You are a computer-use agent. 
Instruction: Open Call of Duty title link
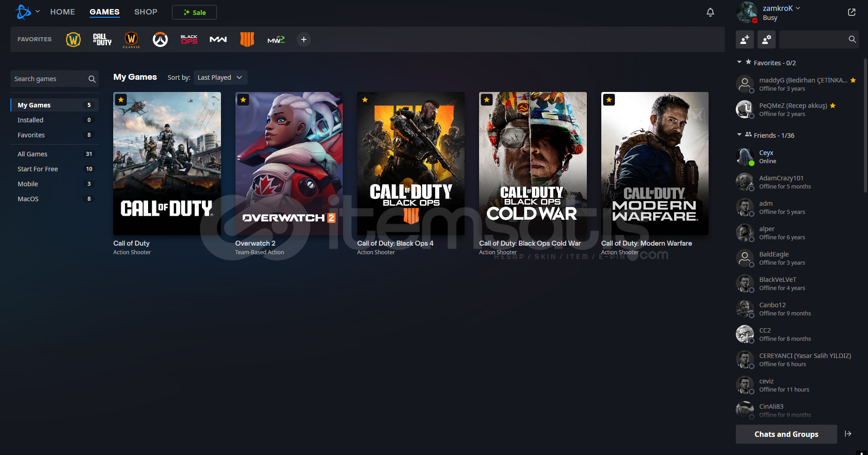(131, 243)
